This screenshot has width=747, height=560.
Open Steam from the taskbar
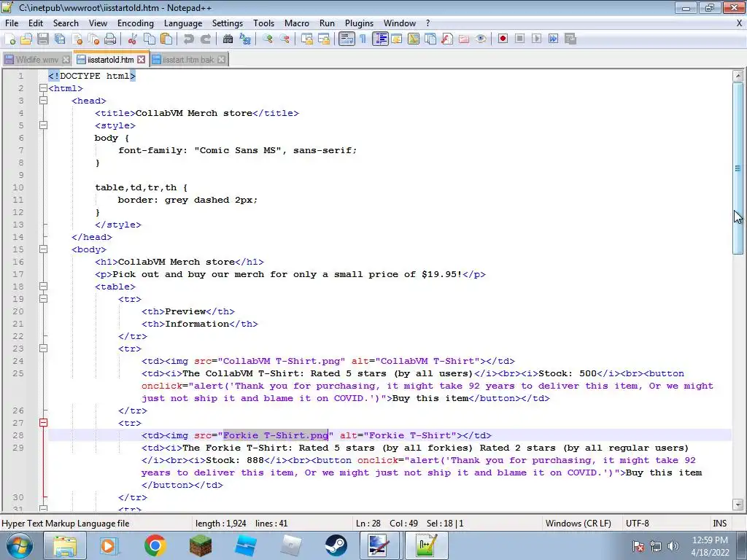point(336,545)
